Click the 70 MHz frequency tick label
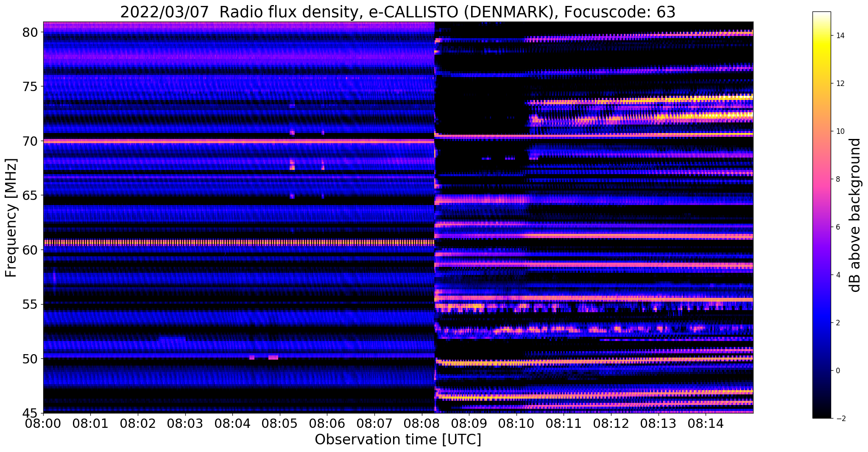The width and height of the screenshot is (868, 452). pyautogui.click(x=30, y=141)
